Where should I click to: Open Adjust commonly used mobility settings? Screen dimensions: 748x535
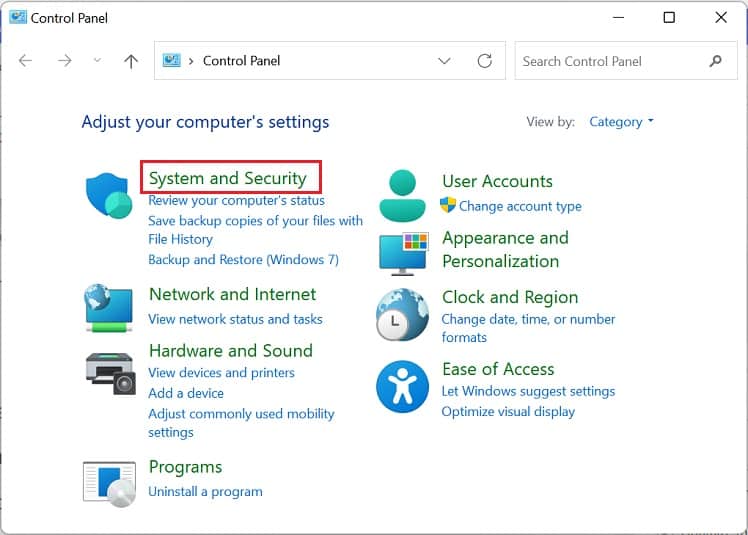click(x=241, y=423)
